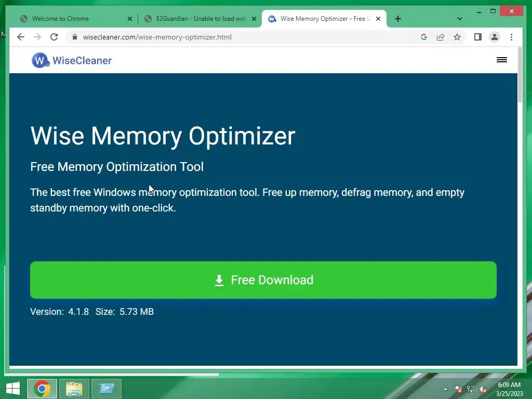Reload the WiseCleaner page
The width and height of the screenshot is (532, 399).
click(x=54, y=37)
